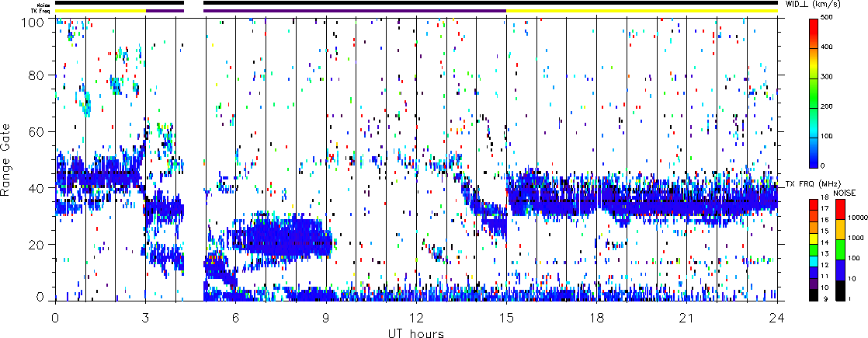868x338 pixels.
Task: Click the yellow TX Freq bar before 3 UT
Action: (x=100, y=11)
